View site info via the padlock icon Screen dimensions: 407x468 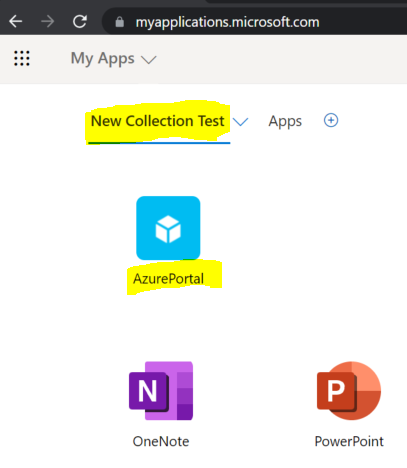pyautogui.click(x=119, y=22)
